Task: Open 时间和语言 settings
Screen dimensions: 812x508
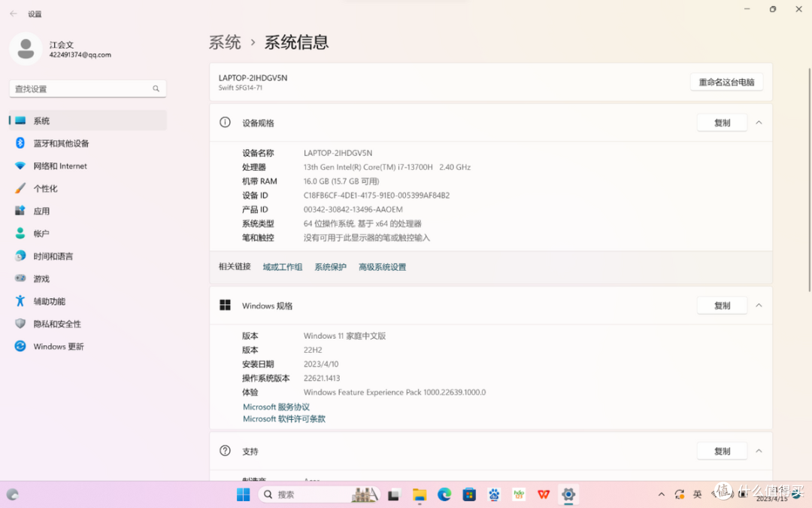Action: [x=87, y=256]
